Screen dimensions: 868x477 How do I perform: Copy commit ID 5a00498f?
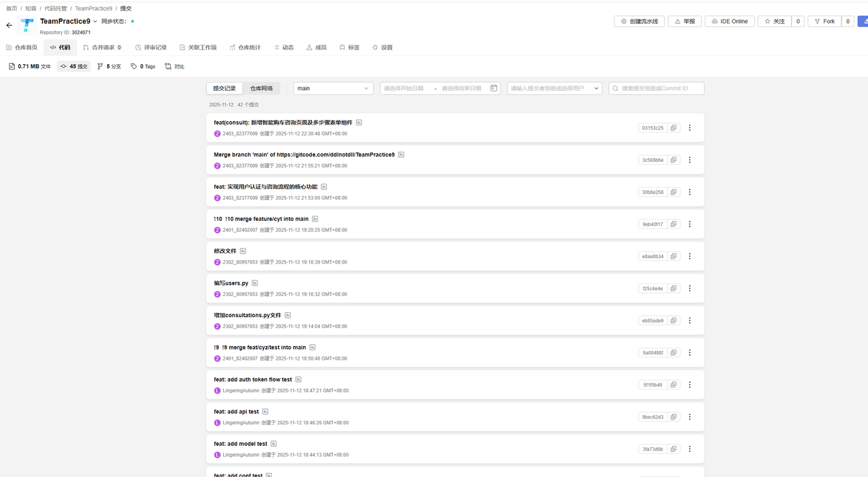pos(673,352)
